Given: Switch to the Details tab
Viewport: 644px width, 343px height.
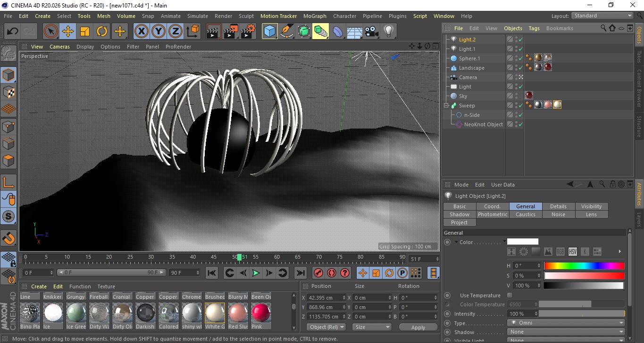Looking at the screenshot, I should pyautogui.click(x=558, y=206).
